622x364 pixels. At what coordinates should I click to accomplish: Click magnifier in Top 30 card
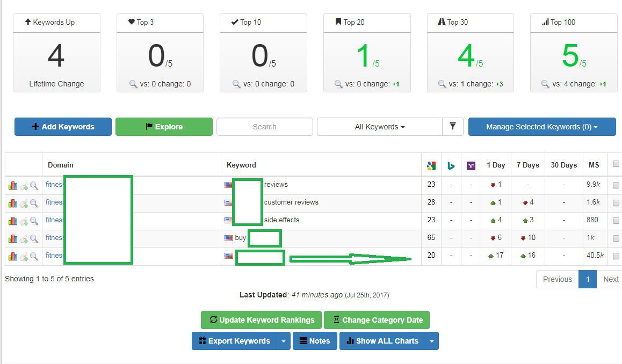(442, 84)
